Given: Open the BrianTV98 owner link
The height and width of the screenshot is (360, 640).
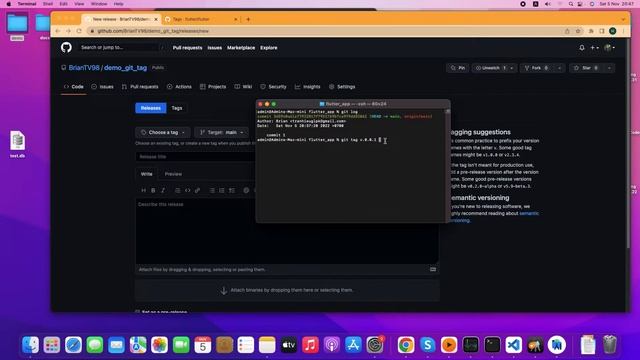Looking at the screenshot, I should (x=84, y=68).
